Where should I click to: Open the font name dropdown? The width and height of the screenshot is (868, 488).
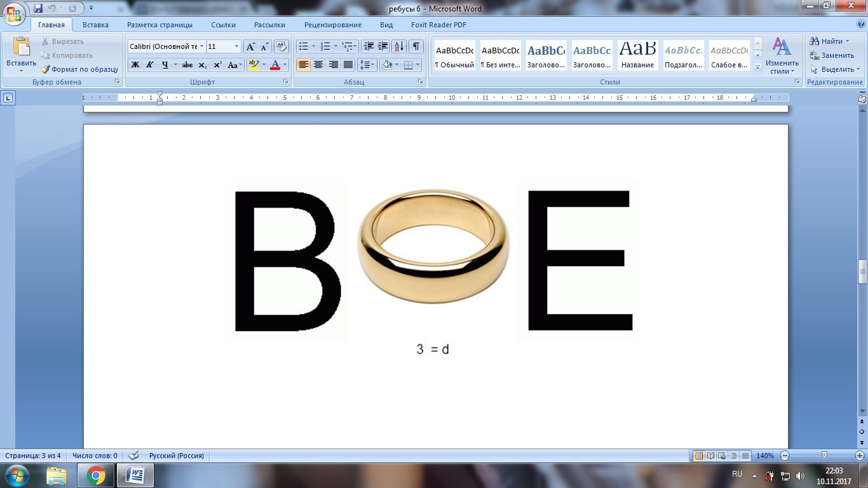[x=202, y=46]
